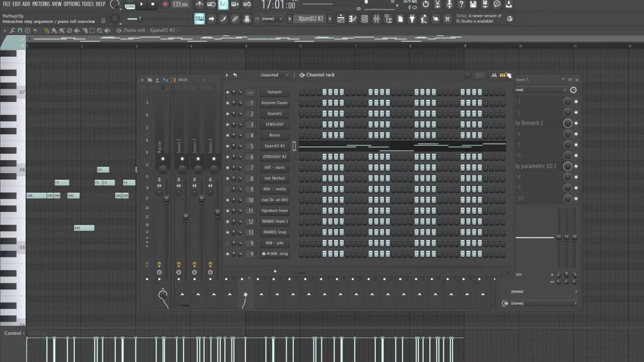Click the tempo 133.000 display
Viewport: 644px width, 362px height.
tap(180, 5)
